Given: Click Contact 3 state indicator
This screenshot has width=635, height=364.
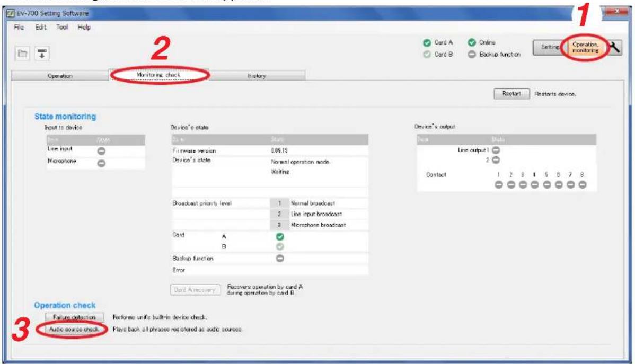Looking at the screenshot, I should pos(523,184).
